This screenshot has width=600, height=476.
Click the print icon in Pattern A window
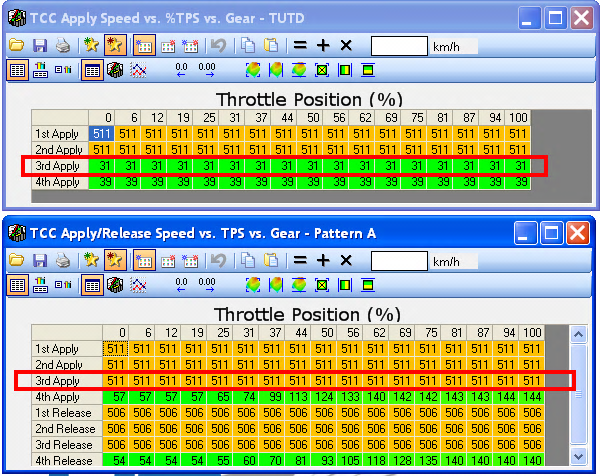[x=63, y=260]
